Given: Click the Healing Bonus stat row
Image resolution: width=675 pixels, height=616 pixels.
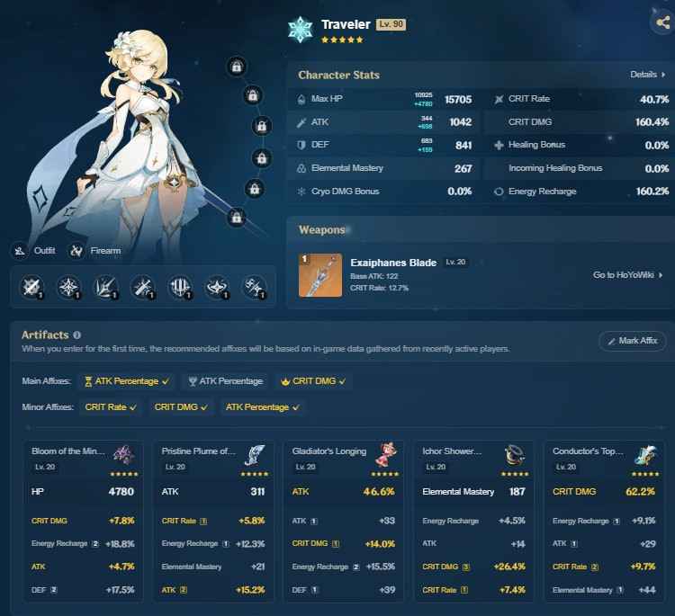Looking at the screenshot, I should tap(580, 145).
